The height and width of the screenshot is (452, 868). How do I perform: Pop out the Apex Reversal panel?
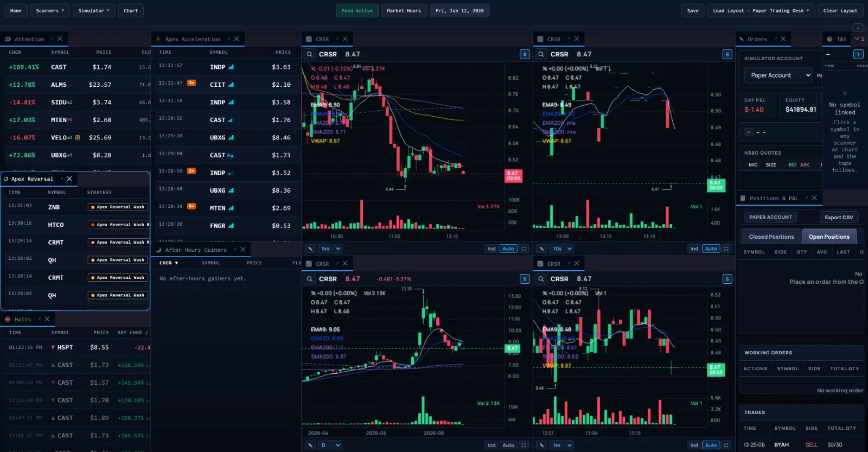[61, 179]
